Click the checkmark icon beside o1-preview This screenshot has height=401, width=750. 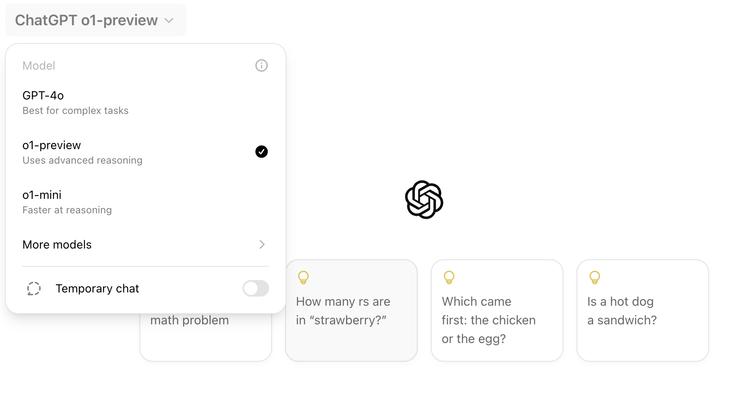click(261, 152)
